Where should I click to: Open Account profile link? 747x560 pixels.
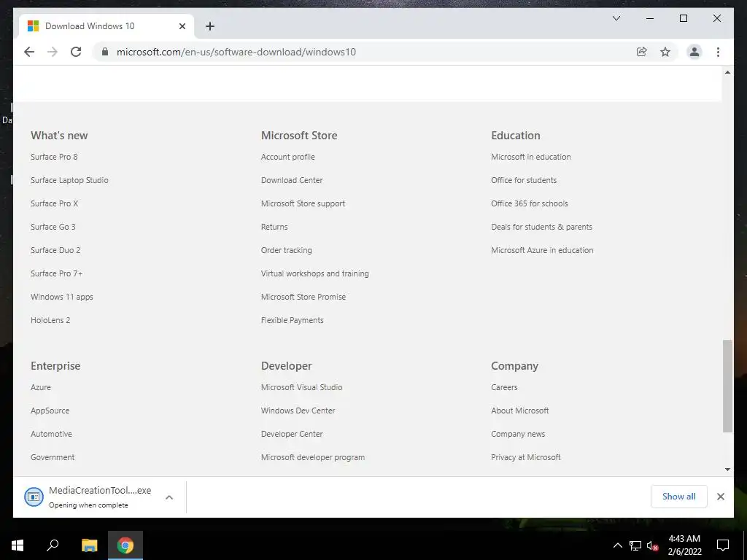287,157
